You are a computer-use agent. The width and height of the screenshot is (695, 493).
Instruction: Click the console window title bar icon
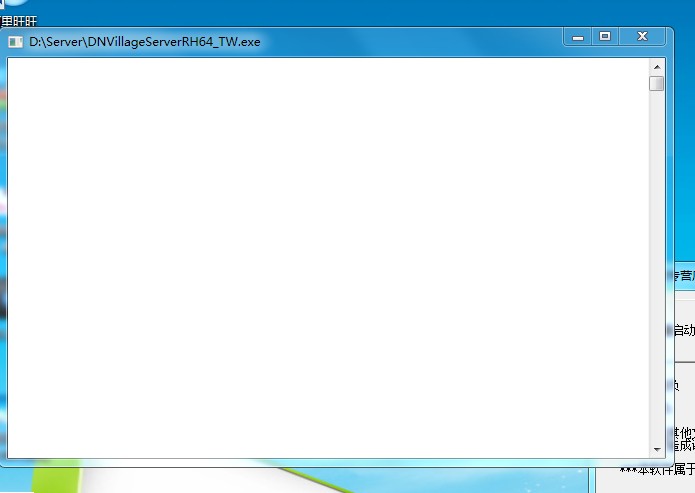click(x=16, y=42)
